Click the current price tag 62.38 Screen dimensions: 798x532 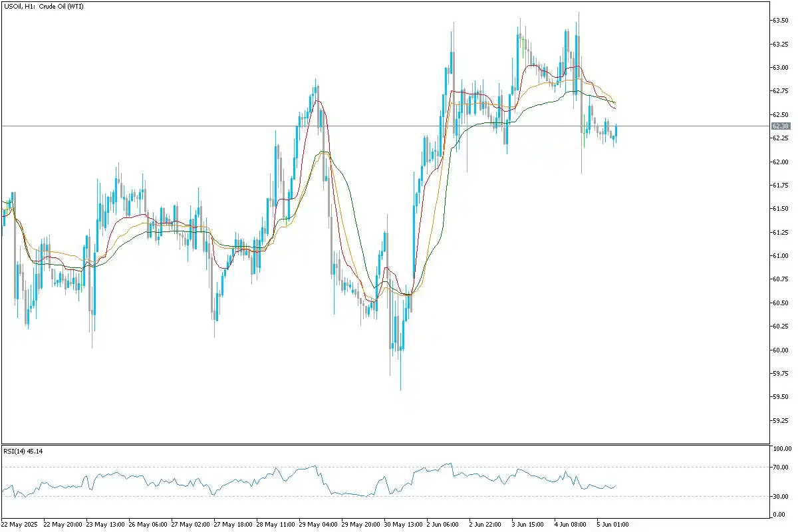781,126
